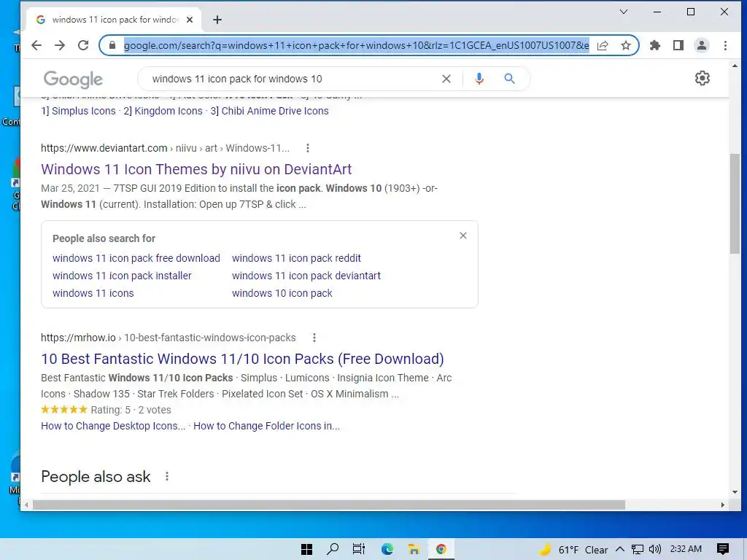Open Chrome's three-dot menu
This screenshot has height=560, width=747.
(725, 45)
